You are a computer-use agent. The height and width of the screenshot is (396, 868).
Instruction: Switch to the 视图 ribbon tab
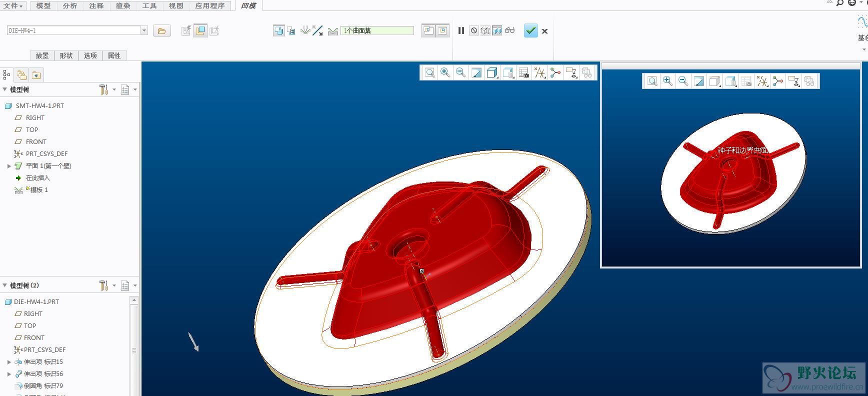[x=176, y=5]
